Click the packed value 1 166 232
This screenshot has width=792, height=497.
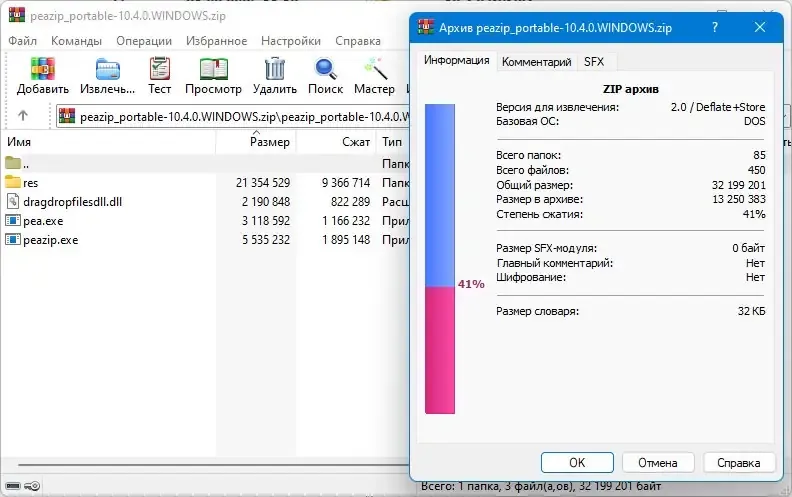pyautogui.click(x=346, y=221)
